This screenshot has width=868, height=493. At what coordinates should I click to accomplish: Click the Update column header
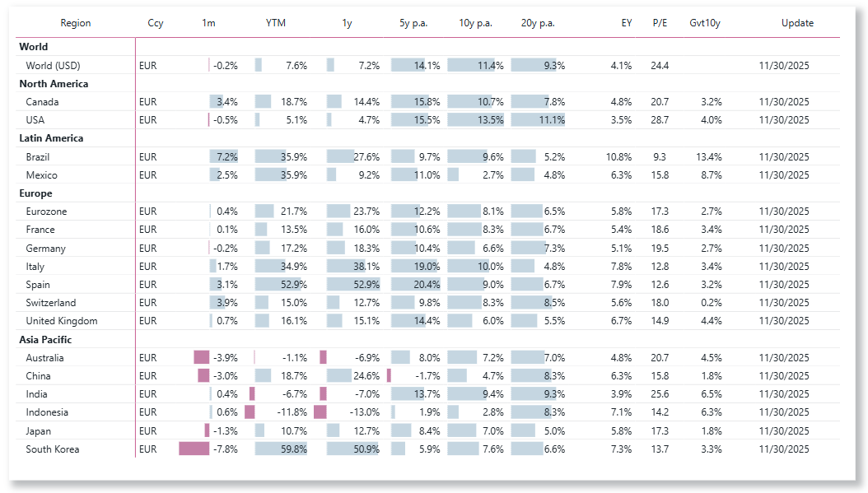coord(797,23)
